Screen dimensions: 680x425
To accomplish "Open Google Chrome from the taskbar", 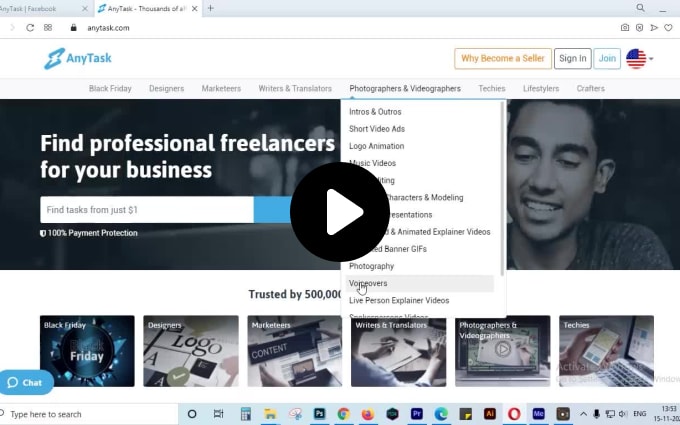I will (x=343, y=414).
